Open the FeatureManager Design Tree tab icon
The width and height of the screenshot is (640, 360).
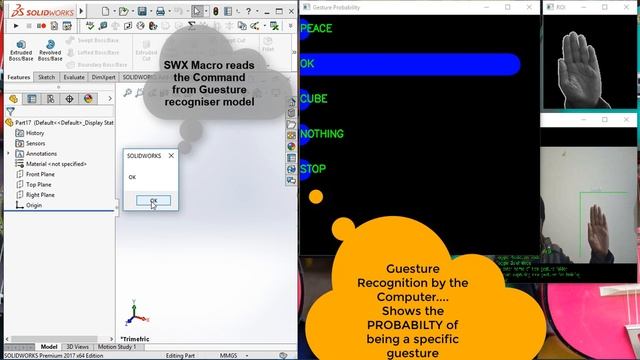(x=13, y=99)
